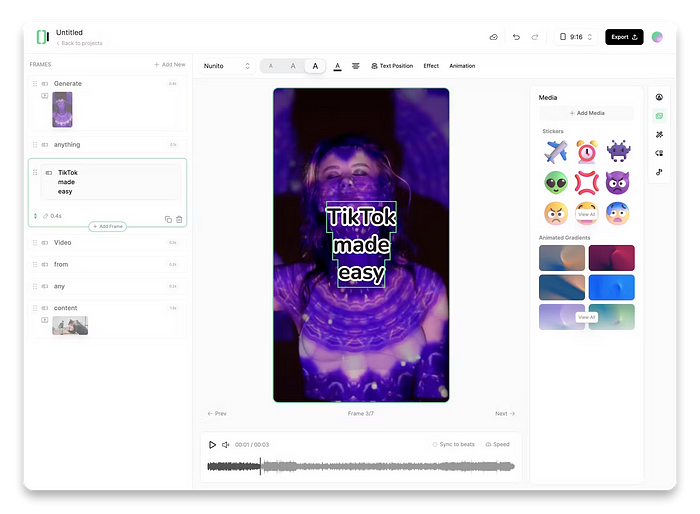Open the Media panel sidebar icon
This screenshot has width=700, height=514.
tap(659, 116)
